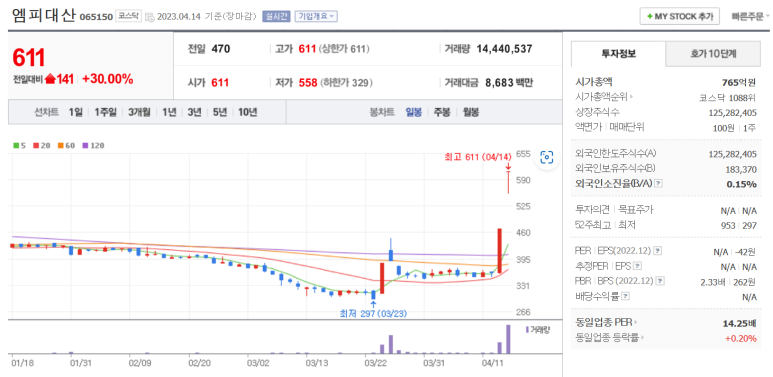Click the purple 120-day average swatch
773x377 pixels.
pyautogui.click(x=85, y=146)
